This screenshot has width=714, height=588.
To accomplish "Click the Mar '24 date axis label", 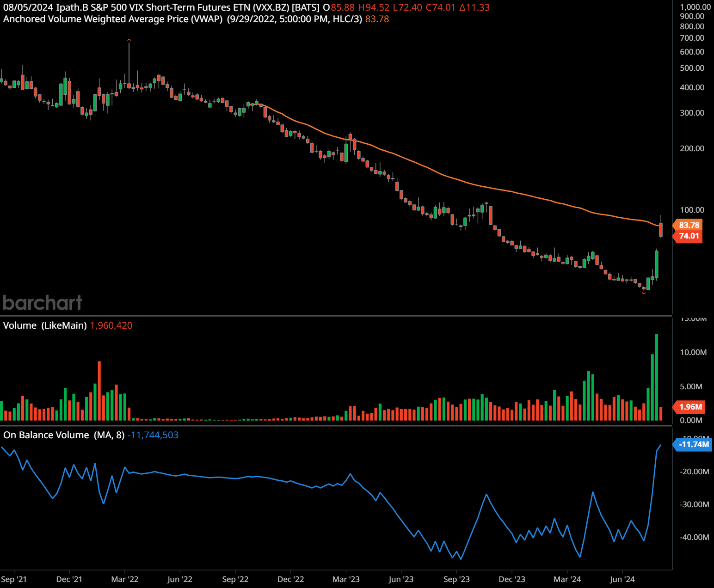I will [x=567, y=579].
